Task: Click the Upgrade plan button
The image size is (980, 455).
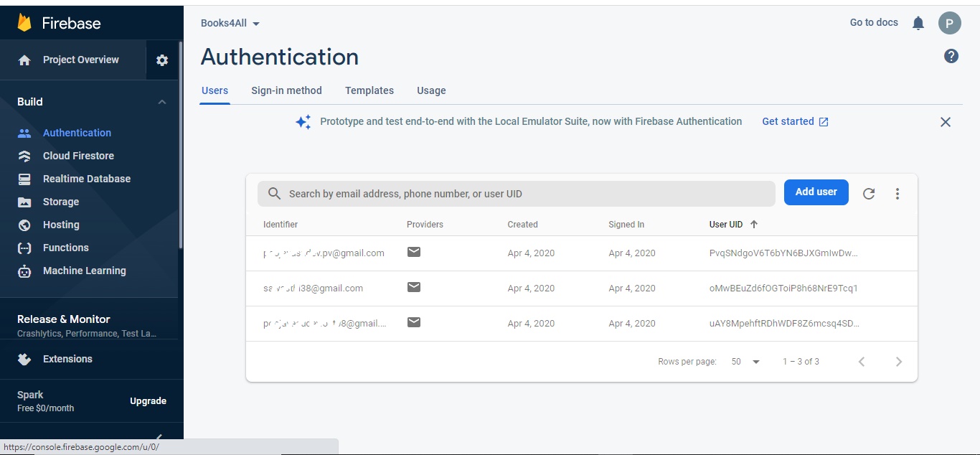Action: (x=149, y=401)
